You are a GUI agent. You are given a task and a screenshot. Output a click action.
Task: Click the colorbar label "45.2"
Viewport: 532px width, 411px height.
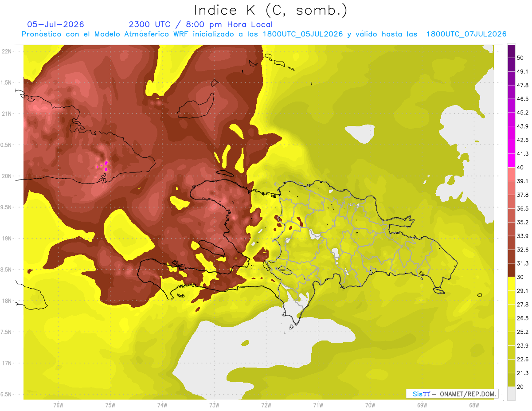pyautogui.click(x=522, y=113)
